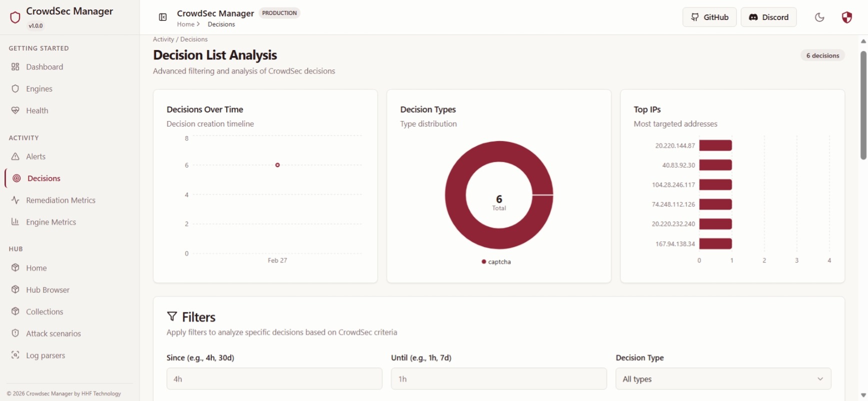
Task: Click the Feb 27 data point on the timeline
Action: [x=277, y=165]
